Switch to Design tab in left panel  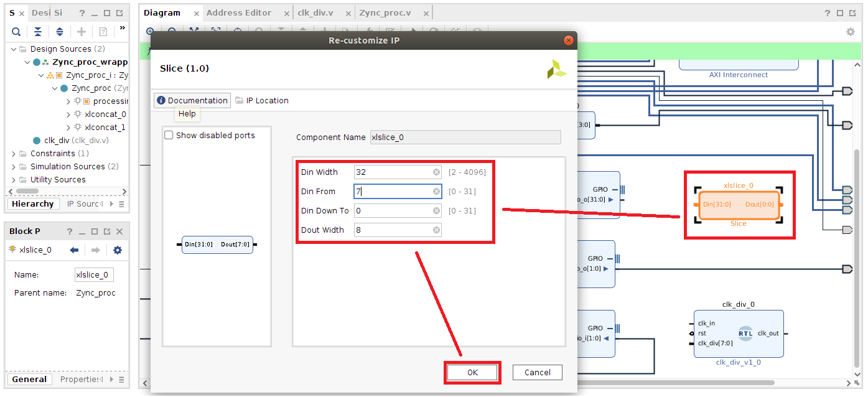click(40, 13)
